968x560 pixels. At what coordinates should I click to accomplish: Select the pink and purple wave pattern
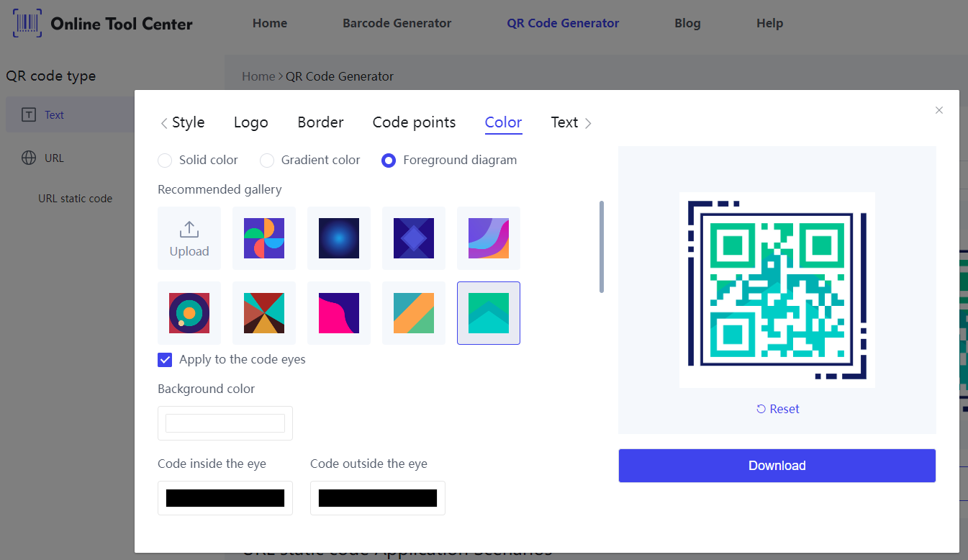pos(339,313)
